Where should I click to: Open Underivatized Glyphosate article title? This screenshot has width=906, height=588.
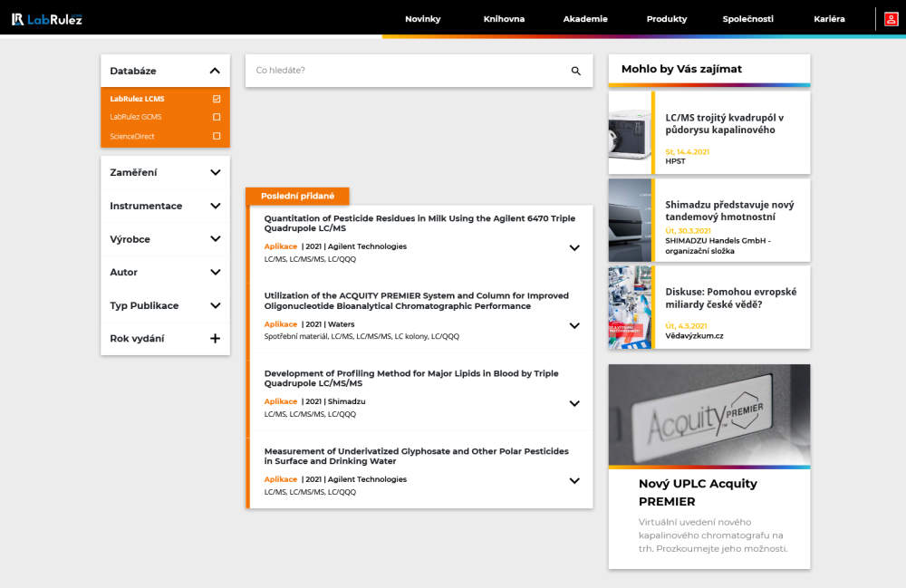point(416,456)
